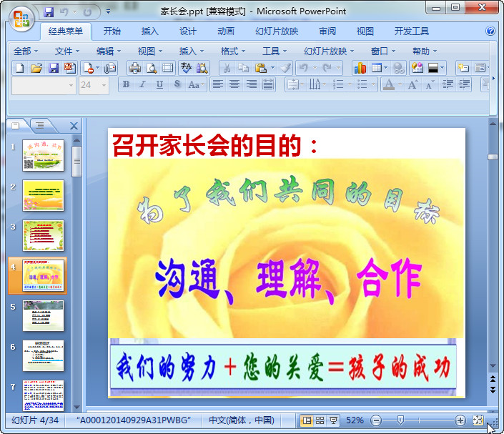Click the Decrease Indent icon
The image size is (504, 434).
[x=448, y=84]
